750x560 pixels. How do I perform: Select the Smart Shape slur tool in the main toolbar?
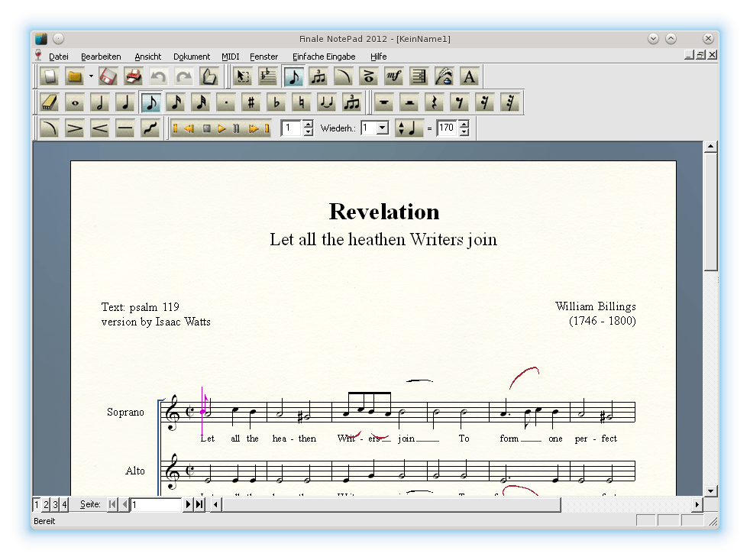coord(344,76)
